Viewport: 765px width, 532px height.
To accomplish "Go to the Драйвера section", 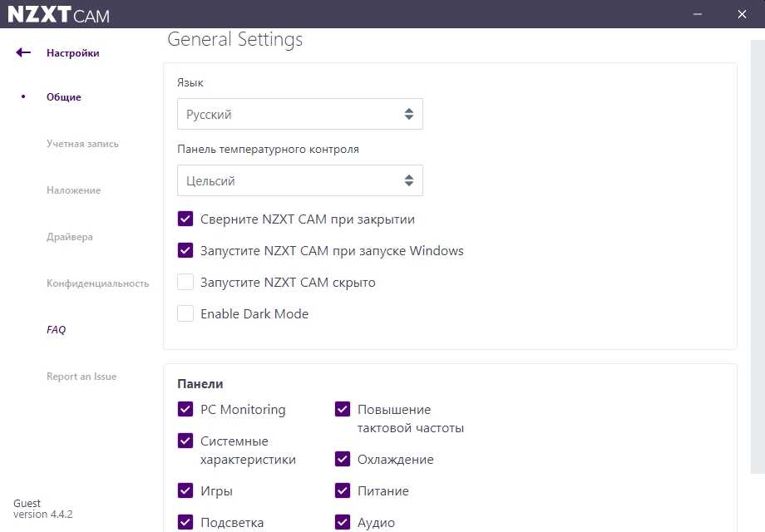I will pos(70,237).
